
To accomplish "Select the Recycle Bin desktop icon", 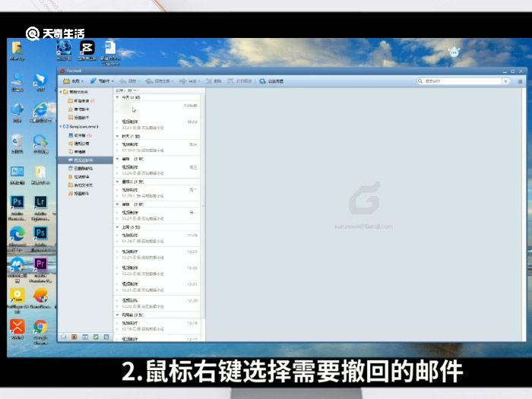I will 17,144.
